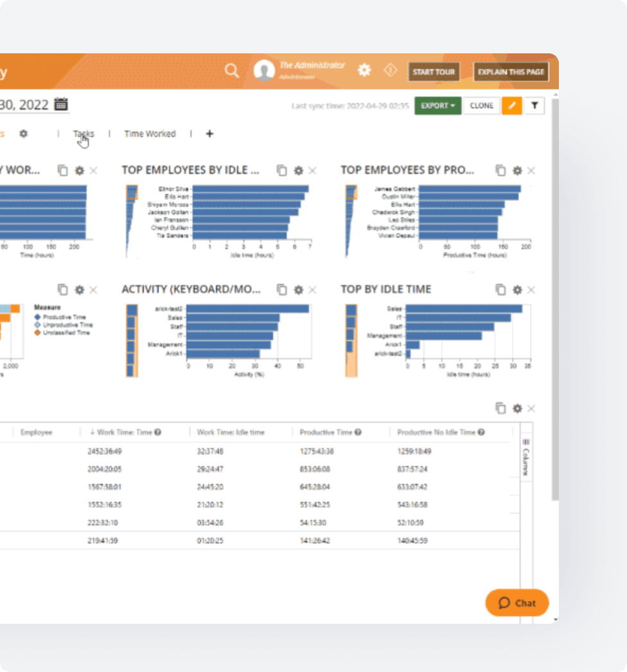Image resolution: width=627 pixels, height=672 pixels.
Task: Click the Start Tour button
Action: pos(434,72)
